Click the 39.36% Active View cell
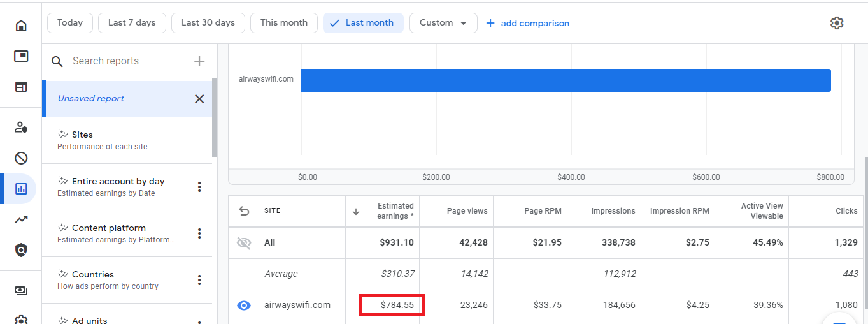Screen dimensions: 868x324 click(x=768, y=306)
